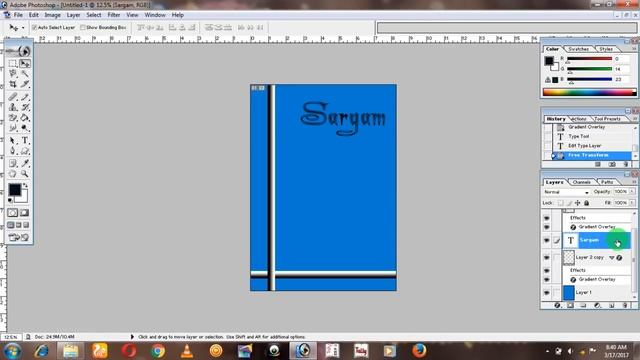
Task: Select the Move tool in toolbox
Action: point(25,64)
